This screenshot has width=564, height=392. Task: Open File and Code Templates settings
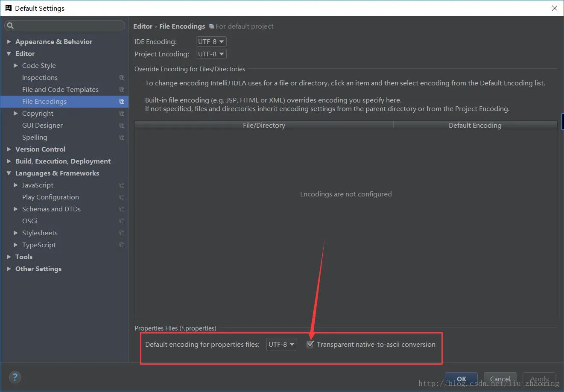pyautogui.click(x=60, y=90)
